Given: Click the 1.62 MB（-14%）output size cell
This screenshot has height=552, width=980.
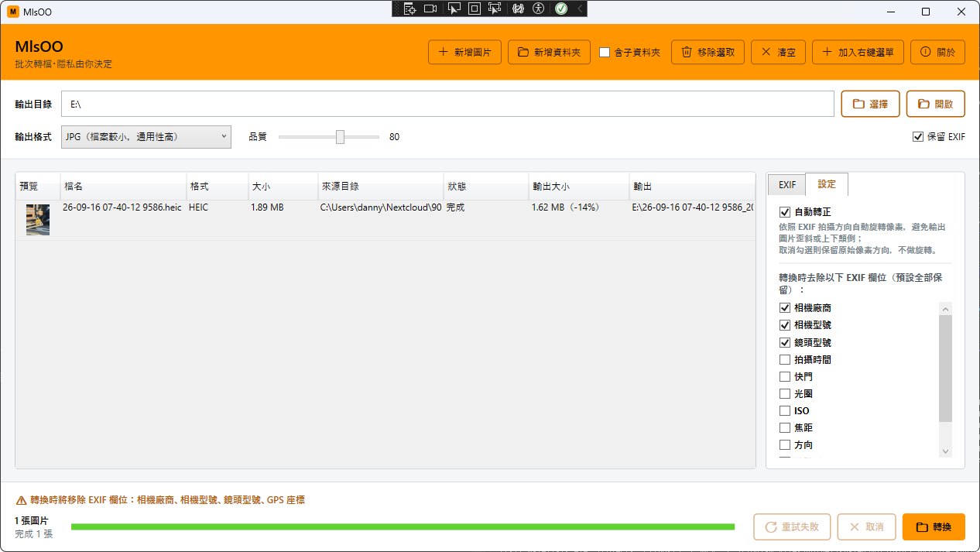Looking at the screenshot, I should coord(566,208).
